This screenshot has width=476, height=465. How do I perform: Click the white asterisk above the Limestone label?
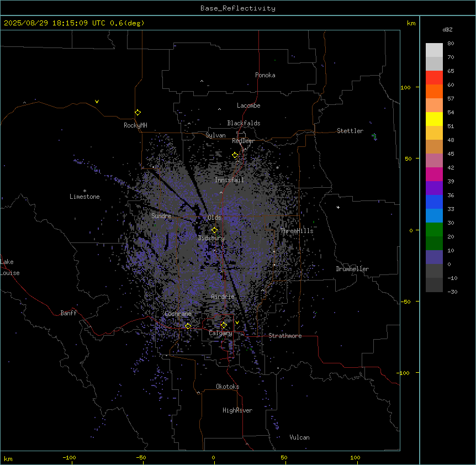[x=84, y=191]
